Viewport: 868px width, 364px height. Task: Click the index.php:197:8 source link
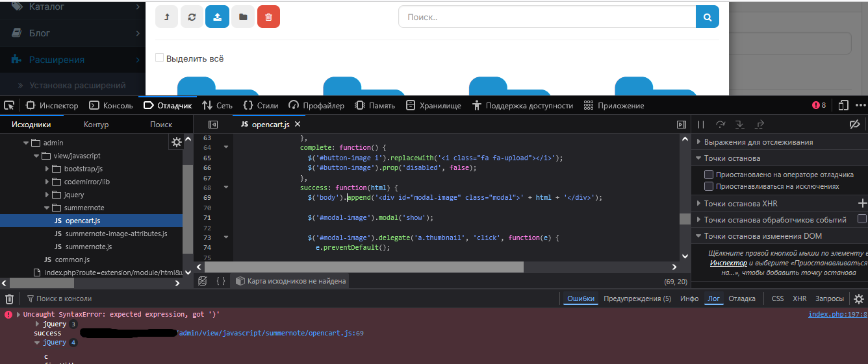point(837,314)
